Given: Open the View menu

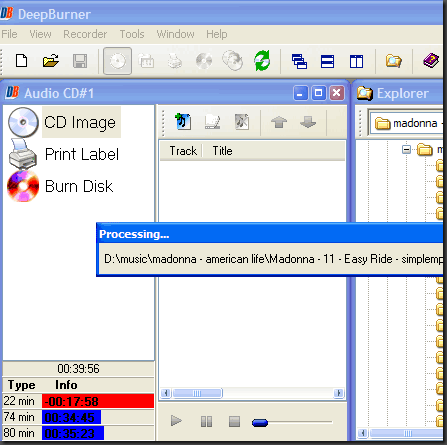Looking at the screenshot, I should [x=40, y=34].
